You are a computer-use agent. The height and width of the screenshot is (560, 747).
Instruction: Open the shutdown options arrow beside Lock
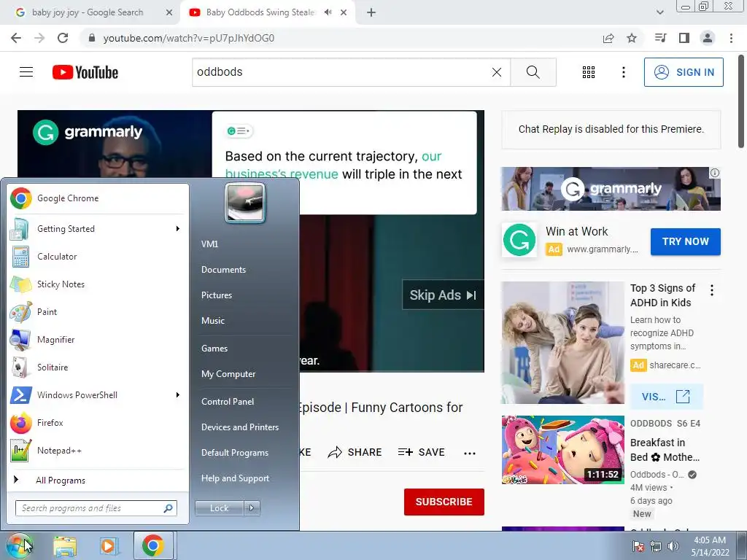[x=252, y=508]
